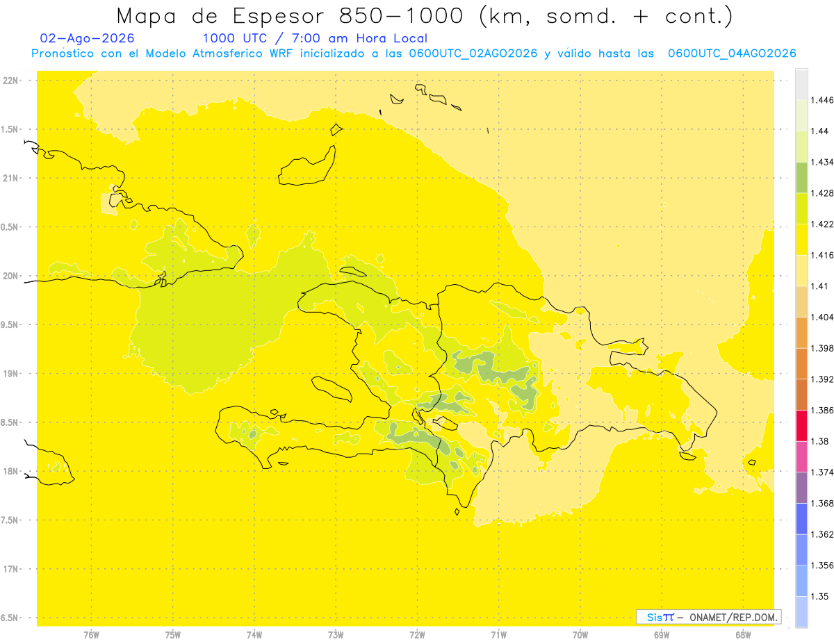Click the purple 1.368–1.374 legend swatch
Viewport: 834px width, 644px height.
click(x=801, y=487)
